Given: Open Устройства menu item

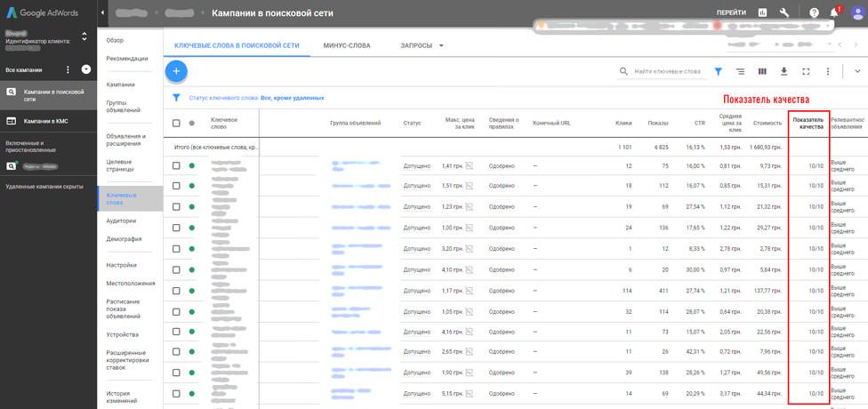Looking at the screenshot, I should pyautogui.click(x=123, y=335).
